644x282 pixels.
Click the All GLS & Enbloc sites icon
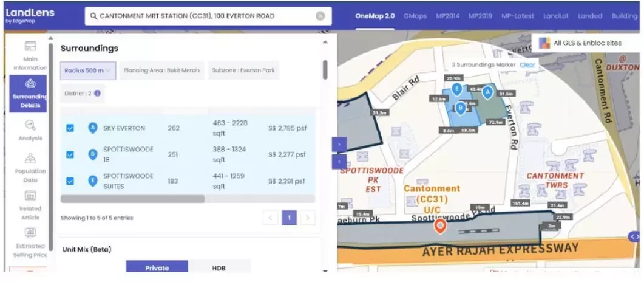click(544, 43)
